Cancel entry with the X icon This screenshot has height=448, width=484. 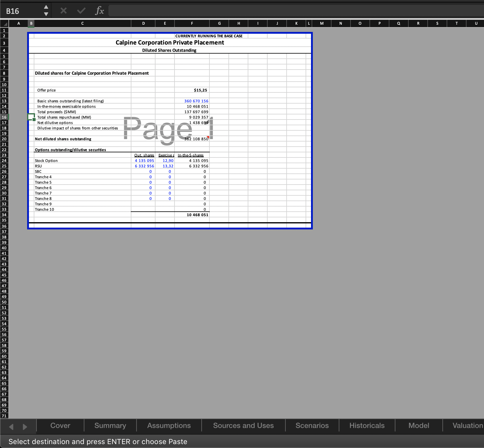pos(63,11)
